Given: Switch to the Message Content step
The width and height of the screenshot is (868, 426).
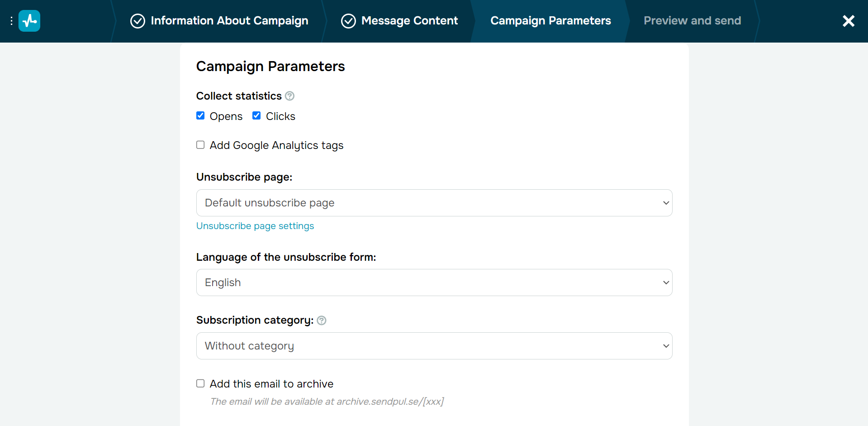Looking at the screenshot, I should pyautogui.click(x=409, y=21).
